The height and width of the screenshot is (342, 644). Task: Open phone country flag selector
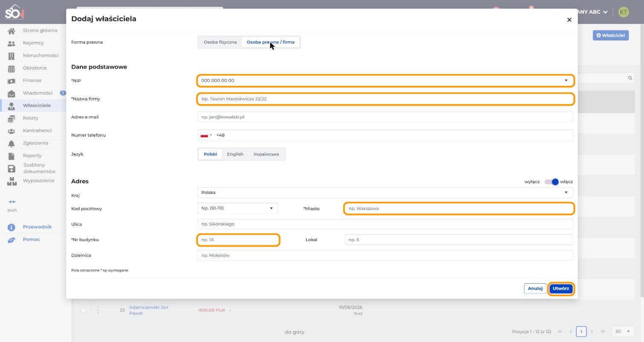206,135
